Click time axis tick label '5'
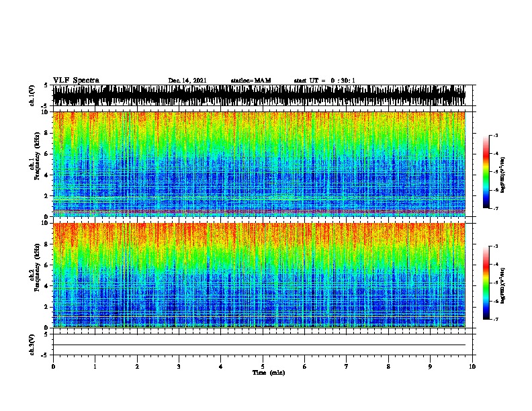Viewport: 532px width, 411px height. point(263,367)
